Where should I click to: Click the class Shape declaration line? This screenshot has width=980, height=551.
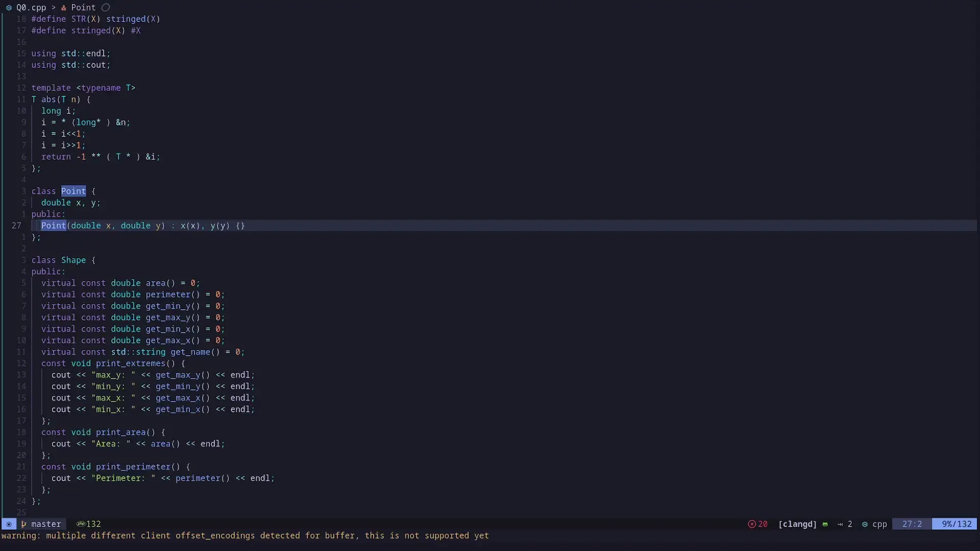pos(63,260)
